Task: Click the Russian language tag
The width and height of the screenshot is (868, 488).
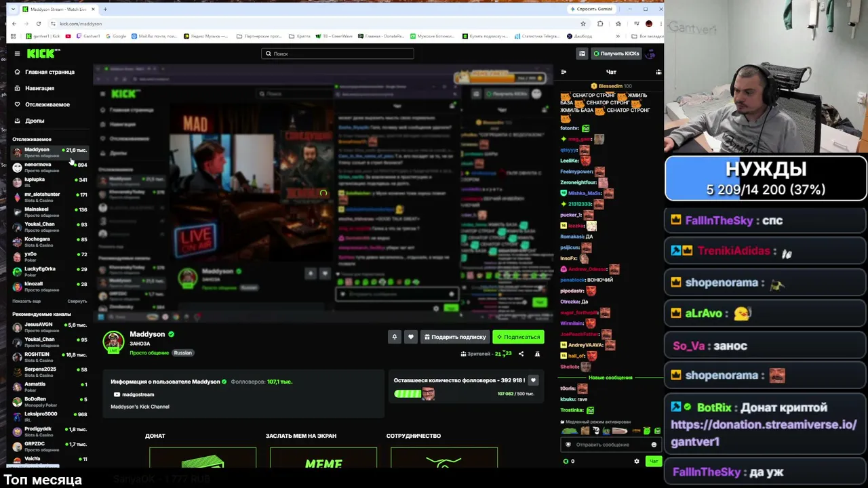Action: [x=183, y=353]
